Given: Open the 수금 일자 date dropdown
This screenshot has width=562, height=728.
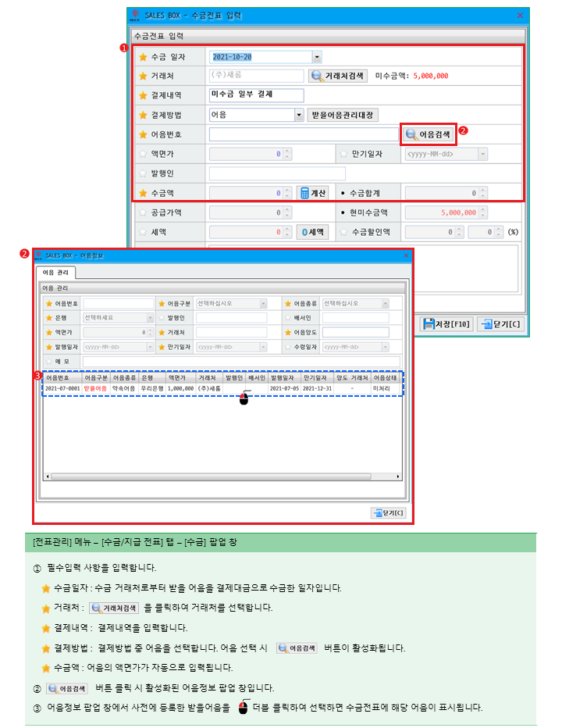Looking at the screenshot, I should (316, 57).
